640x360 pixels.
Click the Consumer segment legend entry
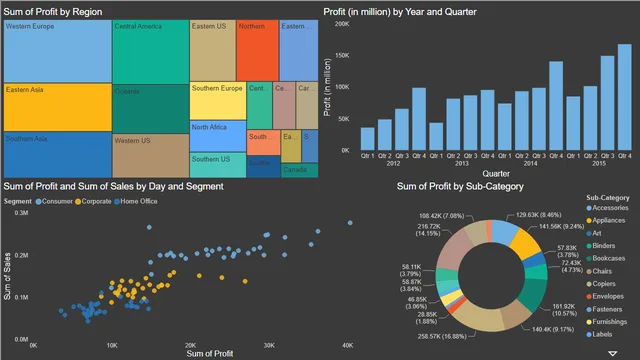(54, 201)
